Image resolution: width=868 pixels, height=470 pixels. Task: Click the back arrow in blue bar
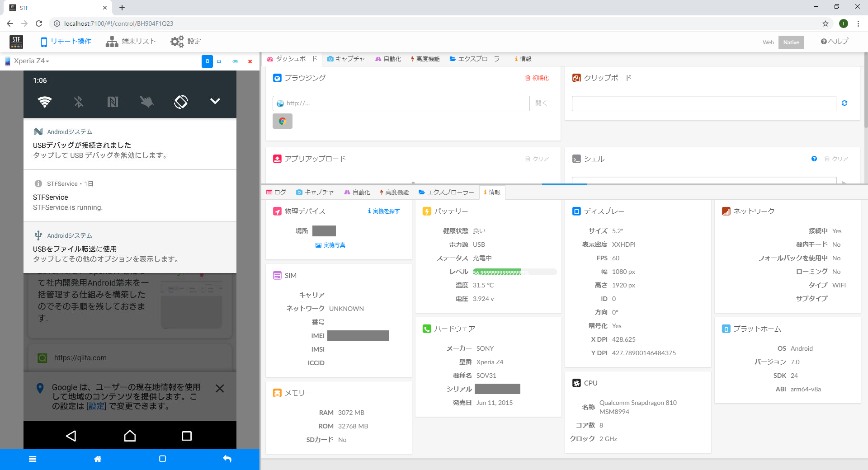[227, 459]
